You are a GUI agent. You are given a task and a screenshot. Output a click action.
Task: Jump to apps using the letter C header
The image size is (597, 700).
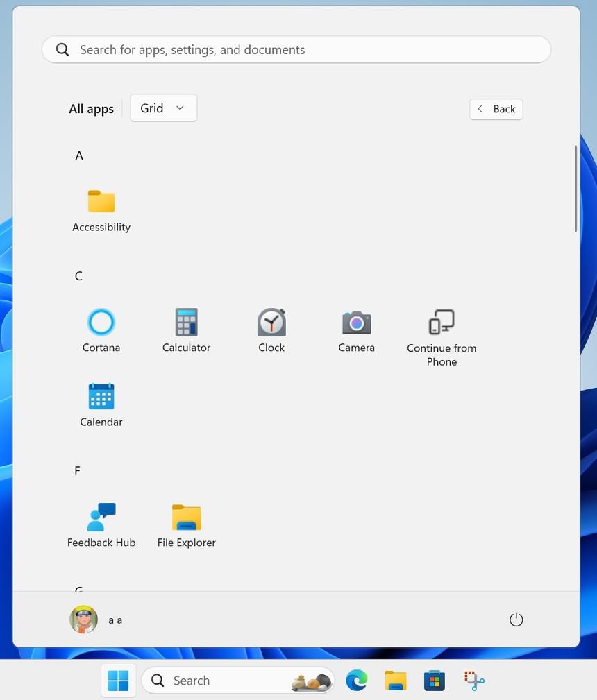[78, 275]
